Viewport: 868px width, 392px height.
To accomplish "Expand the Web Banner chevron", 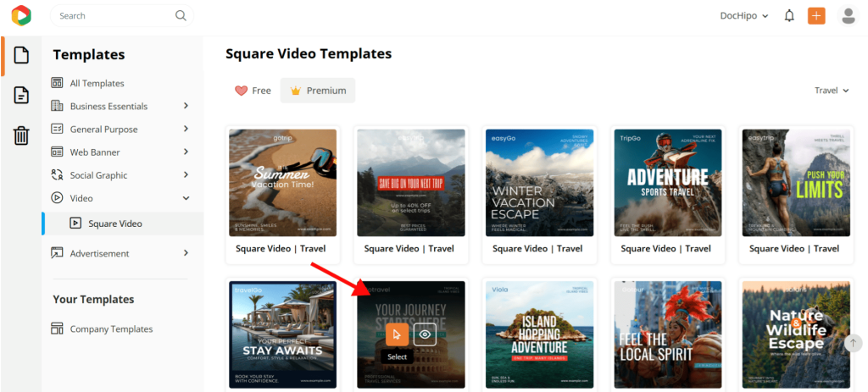I will (x=186, y=152).
